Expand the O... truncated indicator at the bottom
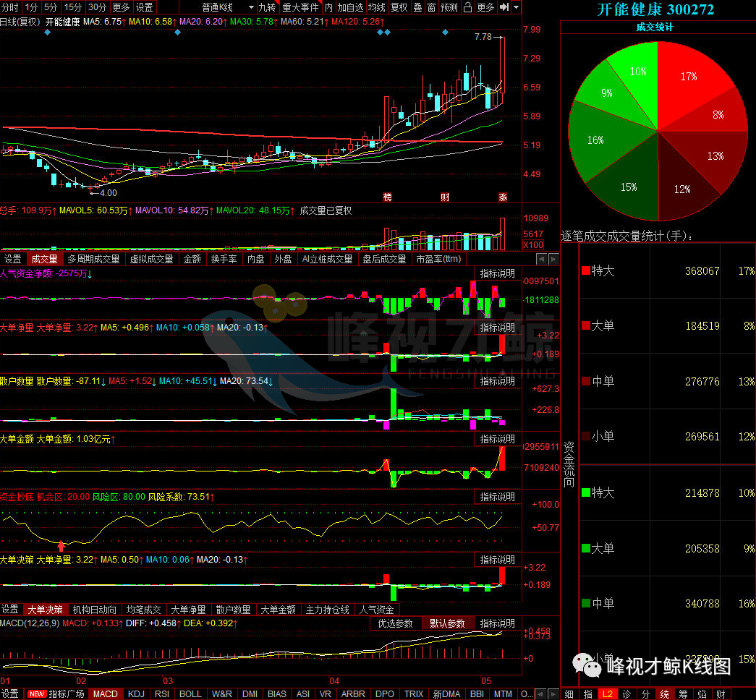 point(525,693)
